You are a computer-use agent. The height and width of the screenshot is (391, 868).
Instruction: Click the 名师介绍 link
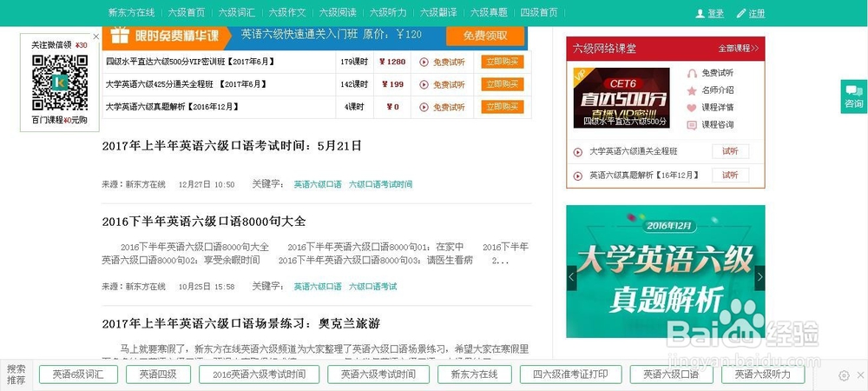[x=718, y=90]
